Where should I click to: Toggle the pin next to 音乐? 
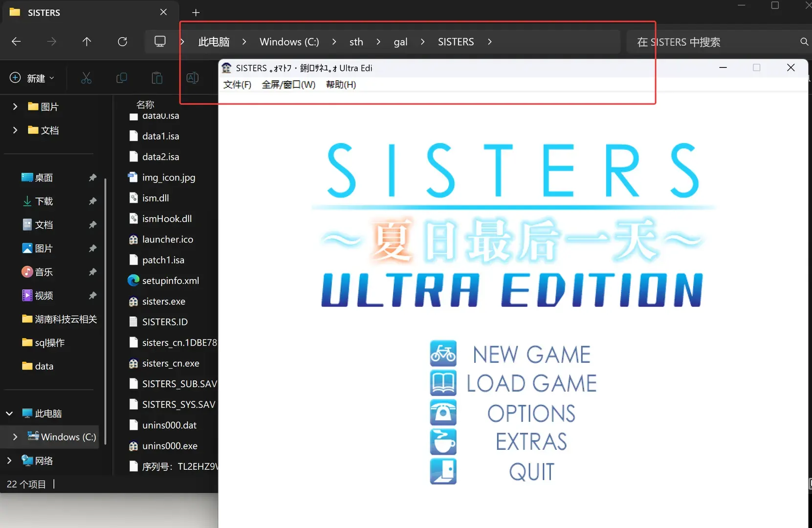coord(92,272)
